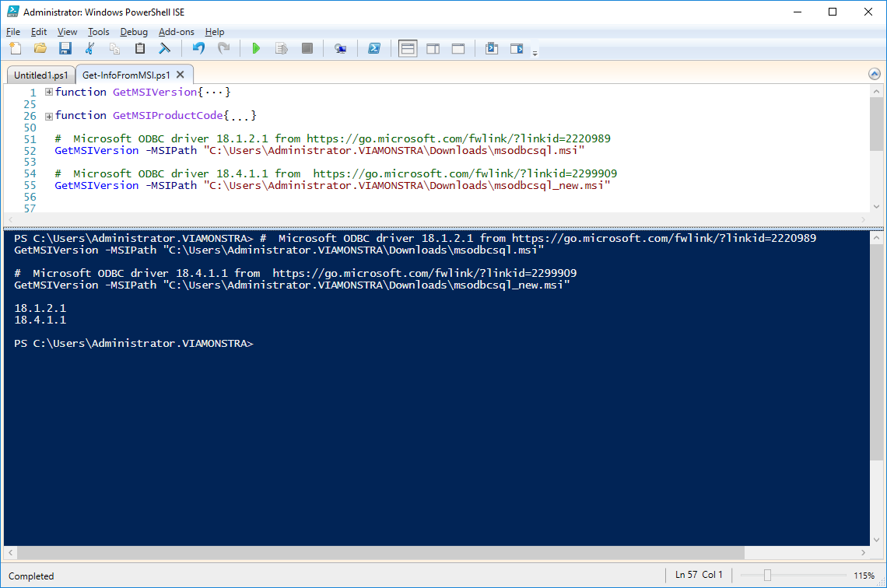Copy selection with the Copy toolbar icon
Viewport: 887px width, 588px height.
(x=115, y=49)
